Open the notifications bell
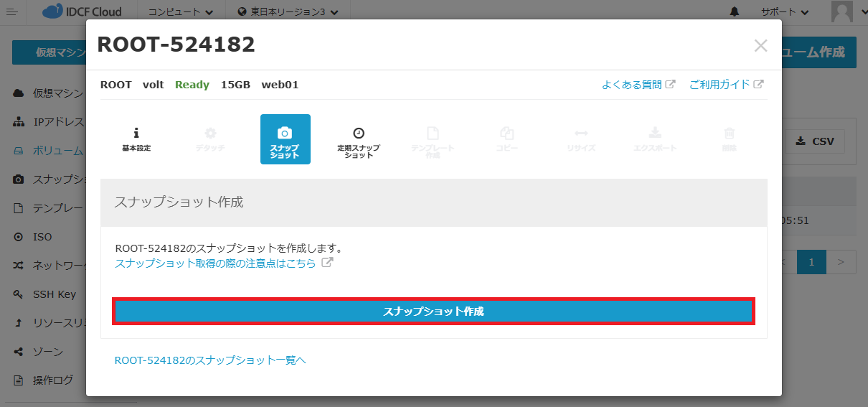 coord(735,12)
